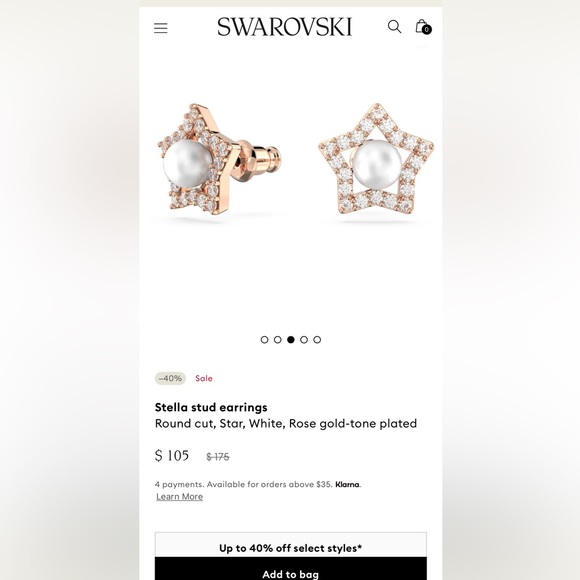580x580 pixels.
Task: Select the first image carousel dot
Action: [x=264, y=340]
